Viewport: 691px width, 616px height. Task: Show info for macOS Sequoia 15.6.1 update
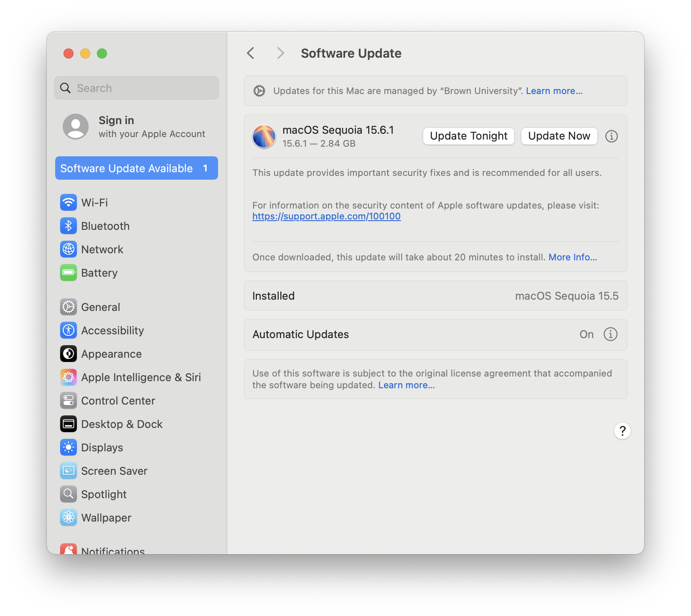pyautogui.click(x=611, y=136)
